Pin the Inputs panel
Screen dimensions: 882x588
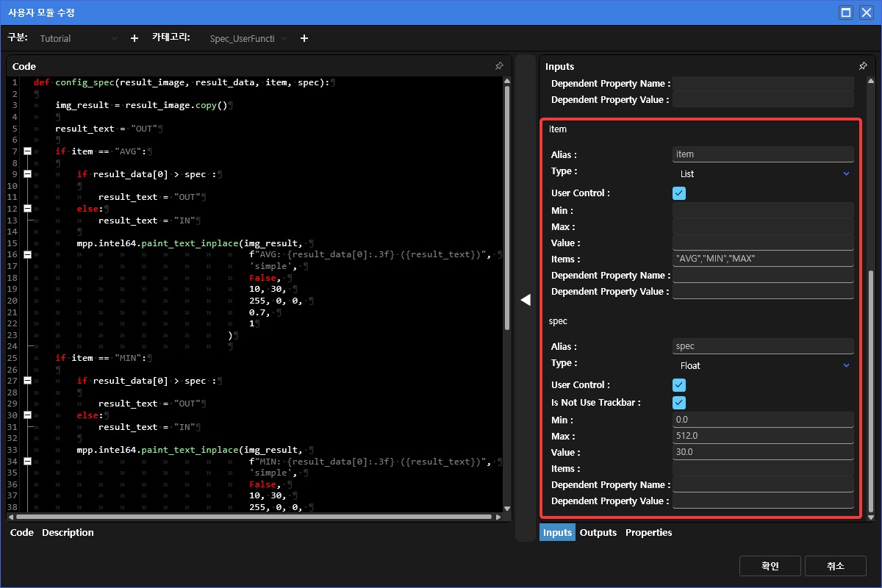[x=863, y=66]
